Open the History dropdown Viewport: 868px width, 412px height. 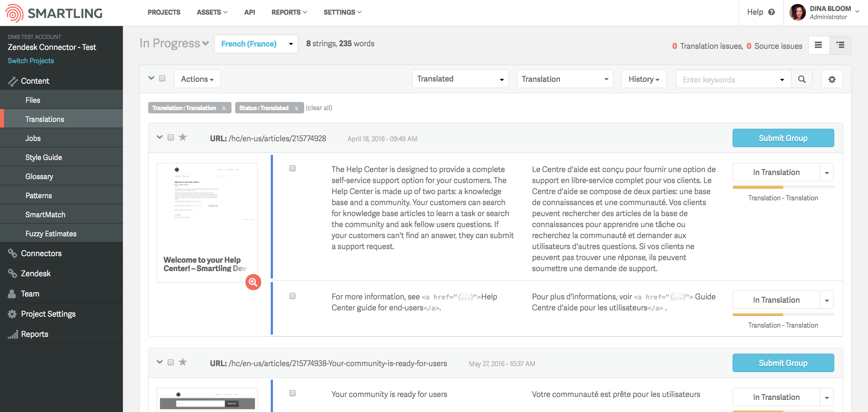click(x=644, y=79)
